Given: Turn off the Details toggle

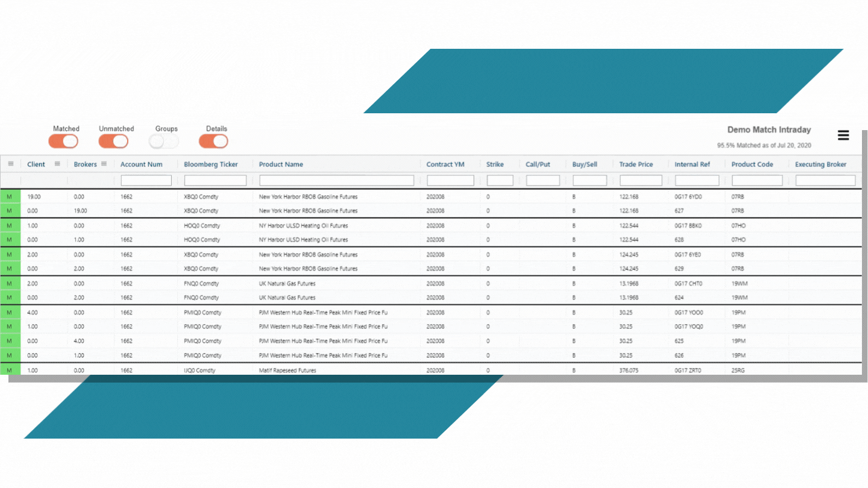Looking at the screenshot, I should tap(213, 141).
